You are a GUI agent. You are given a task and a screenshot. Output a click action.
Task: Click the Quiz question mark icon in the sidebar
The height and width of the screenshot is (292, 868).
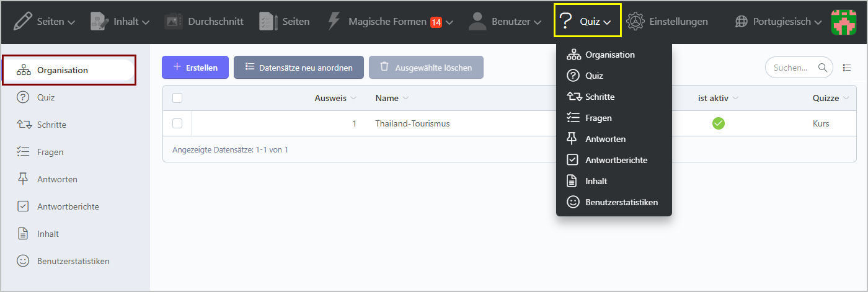click(24, 97)
